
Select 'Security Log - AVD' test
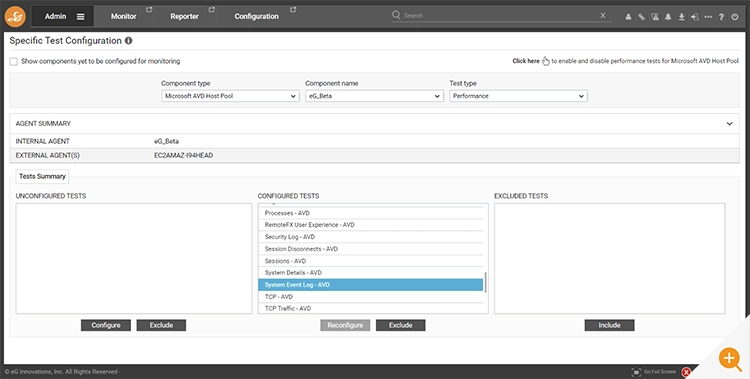pos(371,237)
